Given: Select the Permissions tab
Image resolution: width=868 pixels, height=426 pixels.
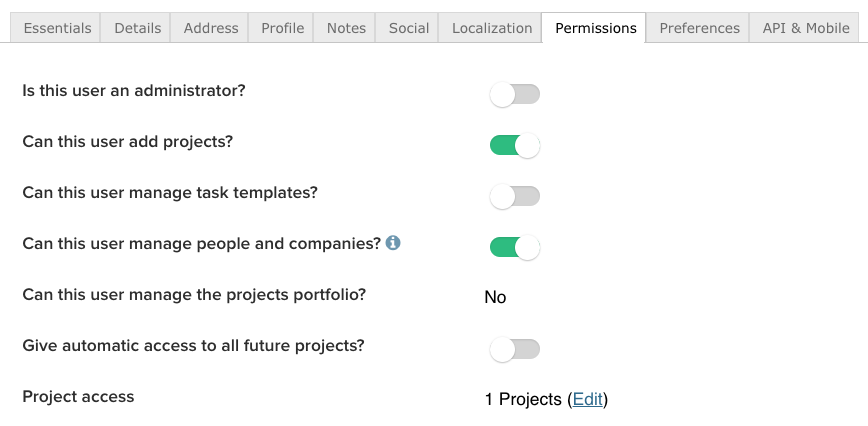Looking at the screenshot, I should point(596,28).
